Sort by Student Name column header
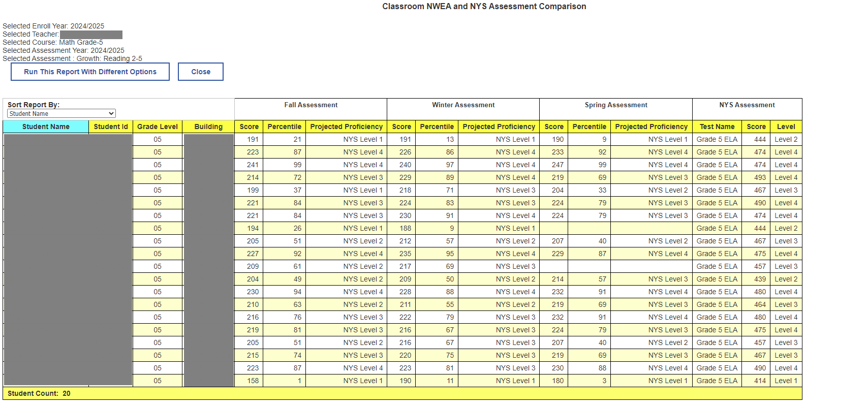The width and height of the screenshot is (868, 406). (46, 127)
